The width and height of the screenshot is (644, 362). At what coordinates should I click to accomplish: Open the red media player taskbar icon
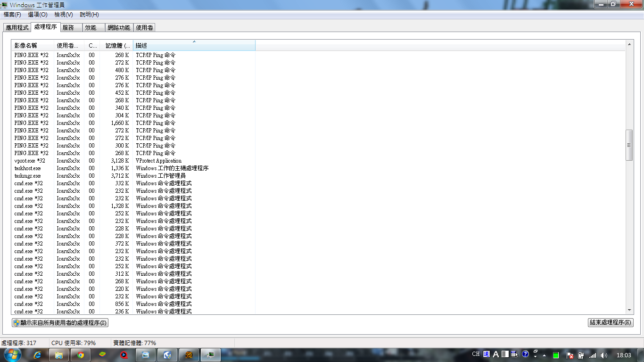[x=124, y=355]
